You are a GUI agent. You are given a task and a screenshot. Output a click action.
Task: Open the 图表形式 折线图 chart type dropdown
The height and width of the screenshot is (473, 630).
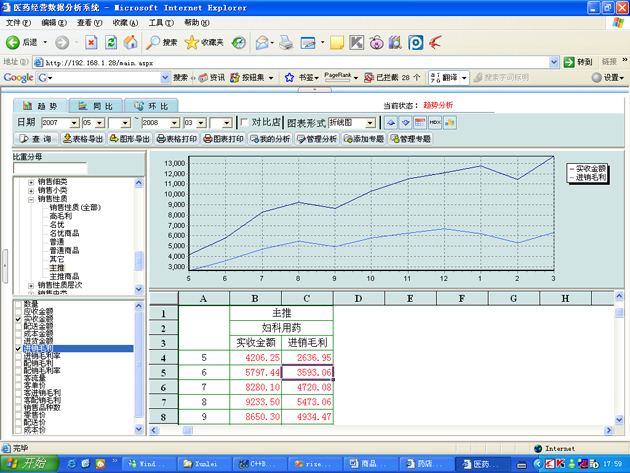370,123
